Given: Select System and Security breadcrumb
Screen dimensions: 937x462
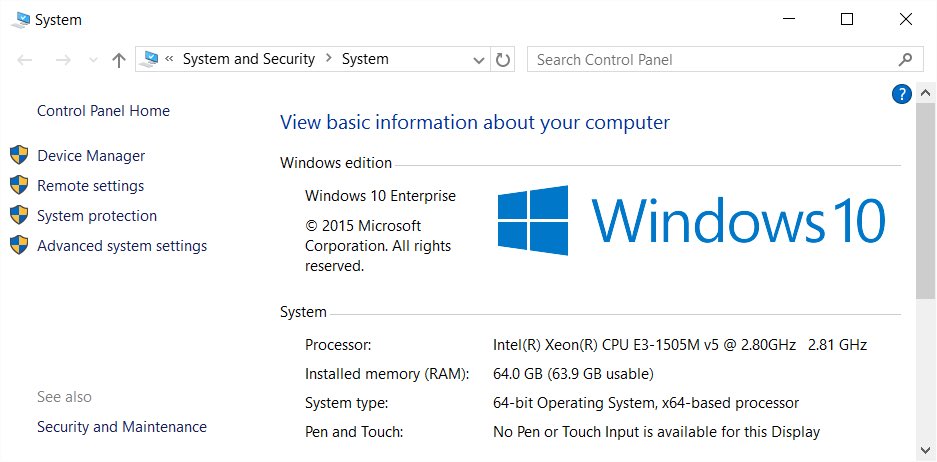Looking at the screenshot, I should [x=249, y=59].
